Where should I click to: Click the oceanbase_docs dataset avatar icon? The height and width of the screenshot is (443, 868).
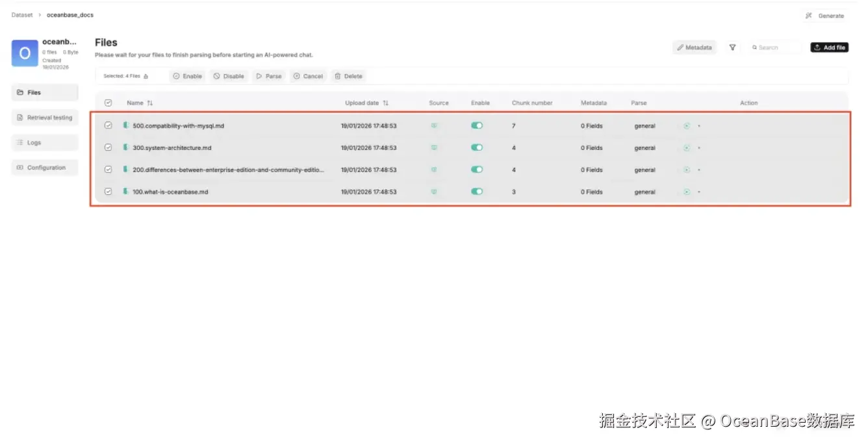[x=25, y=53]
